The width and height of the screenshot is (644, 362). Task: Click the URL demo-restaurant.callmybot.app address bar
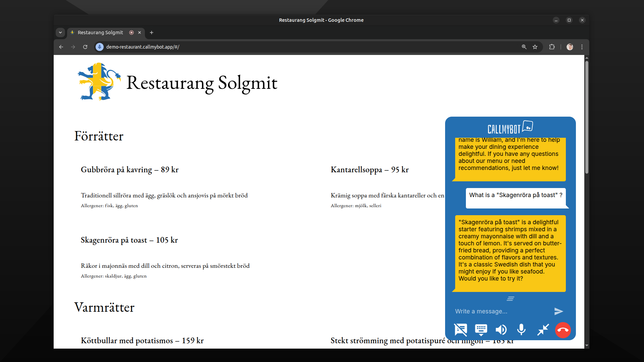(x=143, y=47)
